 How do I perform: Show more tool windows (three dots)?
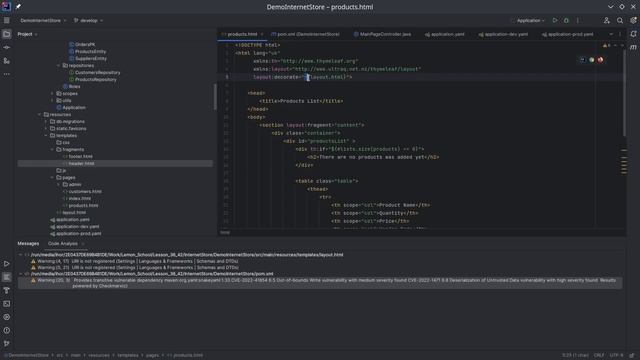tap(7, 74)
